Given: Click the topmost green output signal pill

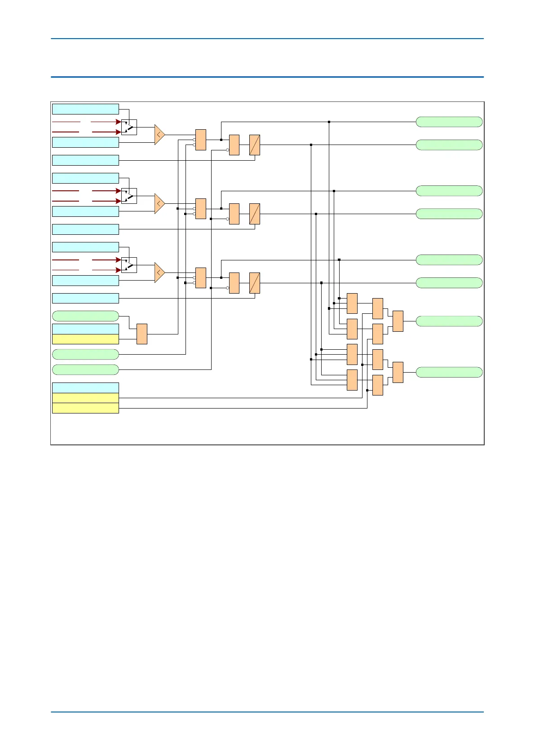Looking at the screenshot, I should point(449,122).
